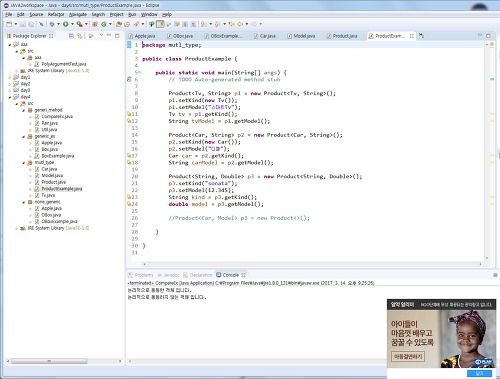Image resolution: width=500 pixels, height=379 pixels.
Task: Click the Debug bug toolbar icon
Action: coord(52,24)
